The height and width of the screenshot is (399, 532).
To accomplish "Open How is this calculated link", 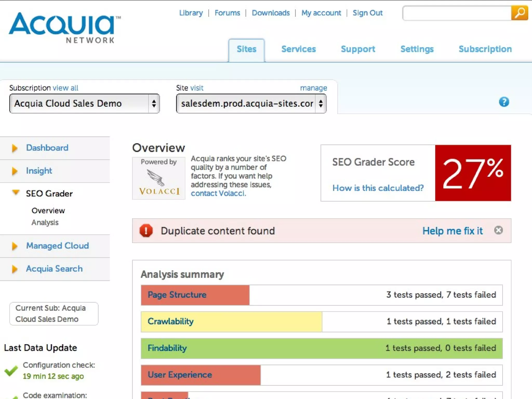I will 378,188.
